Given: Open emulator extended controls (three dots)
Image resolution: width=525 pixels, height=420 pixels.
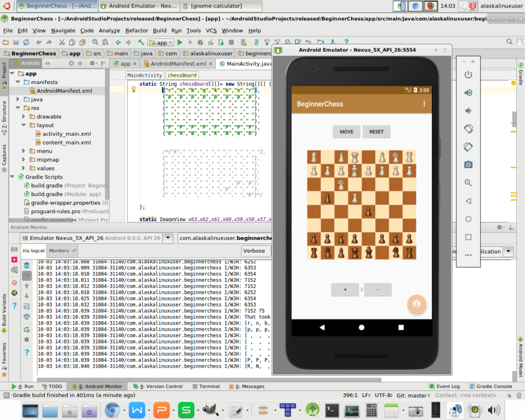Looking at the screenshot, I should click(468, 255).
